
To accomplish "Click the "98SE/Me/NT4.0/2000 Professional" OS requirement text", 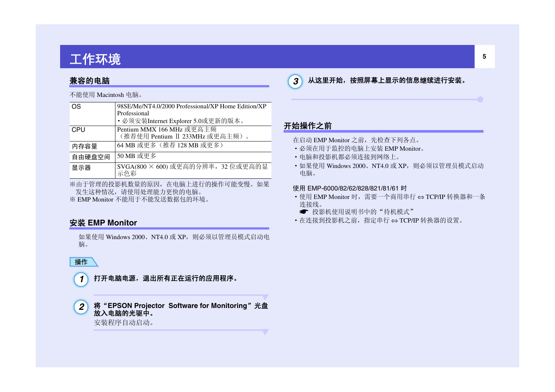I will tap(192, 110).
